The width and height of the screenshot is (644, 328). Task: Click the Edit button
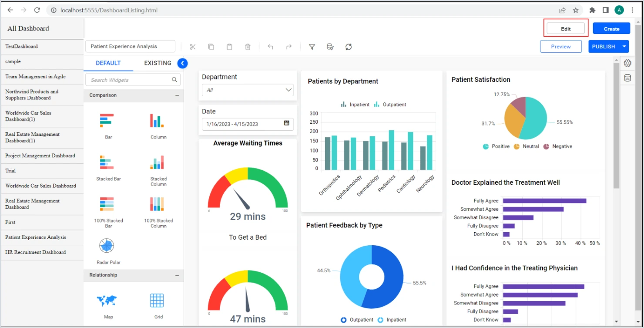tap(566, 29)
